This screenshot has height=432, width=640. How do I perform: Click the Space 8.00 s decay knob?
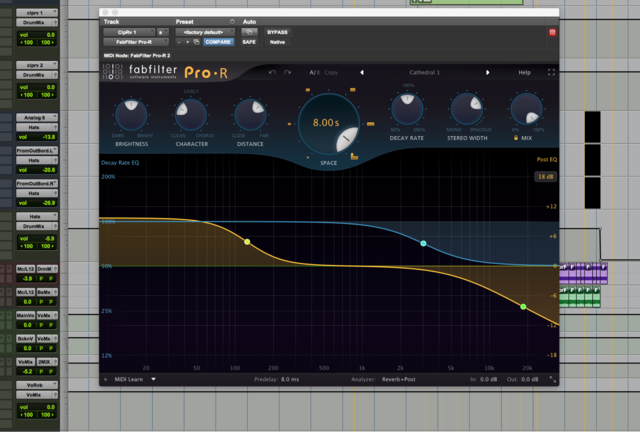point(329,124)
